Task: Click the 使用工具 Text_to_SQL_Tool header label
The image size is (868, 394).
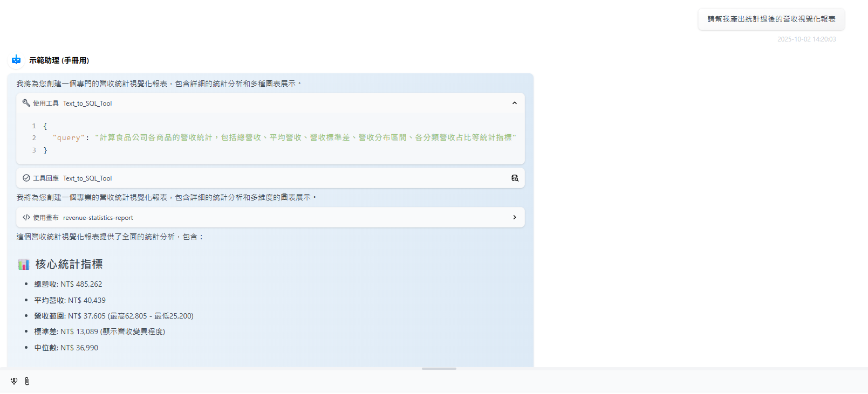Action: [73, 103]
